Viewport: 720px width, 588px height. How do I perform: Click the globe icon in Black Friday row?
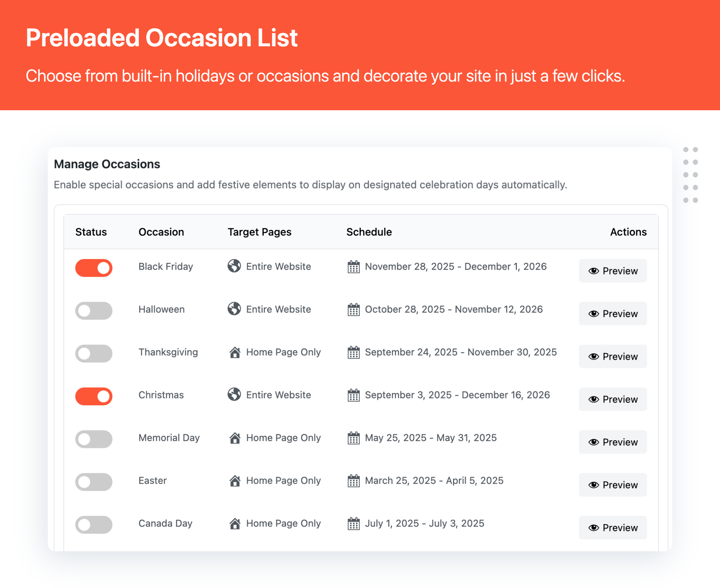click(x=234, y=266)
